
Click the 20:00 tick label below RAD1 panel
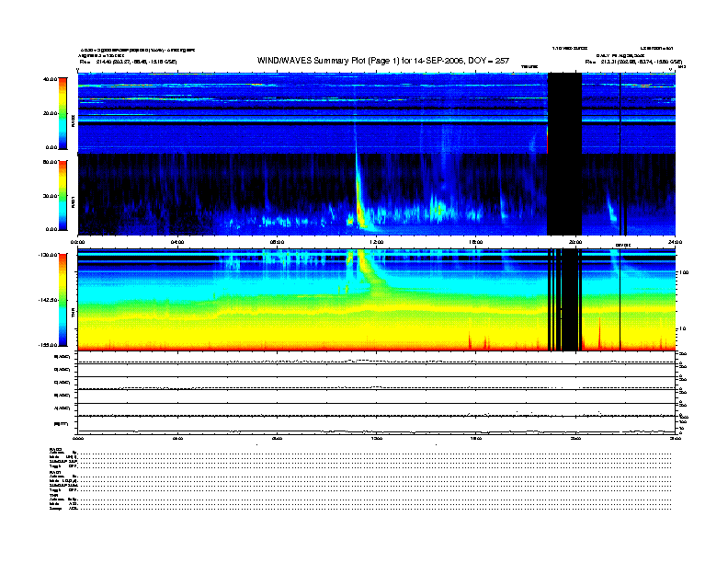tap(575, 242)
